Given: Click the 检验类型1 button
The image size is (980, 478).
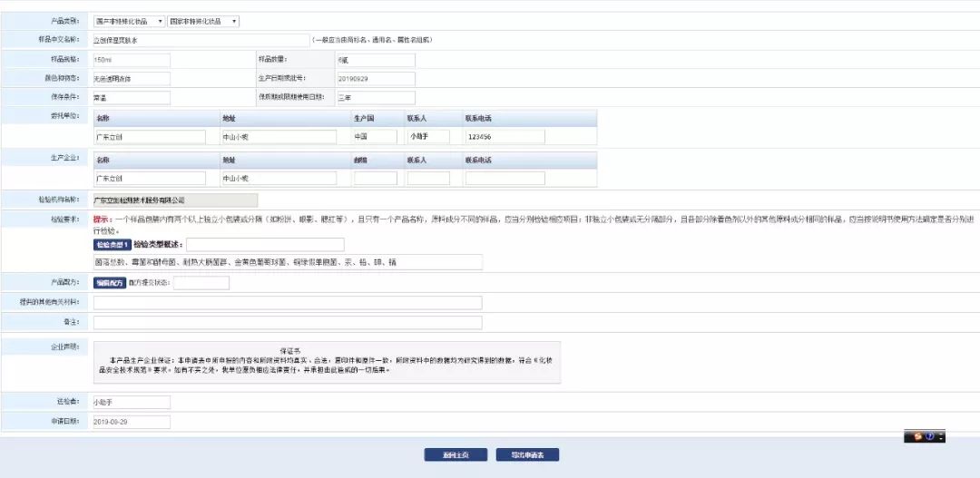Looking at the screenshot, I should coord(113,245).
